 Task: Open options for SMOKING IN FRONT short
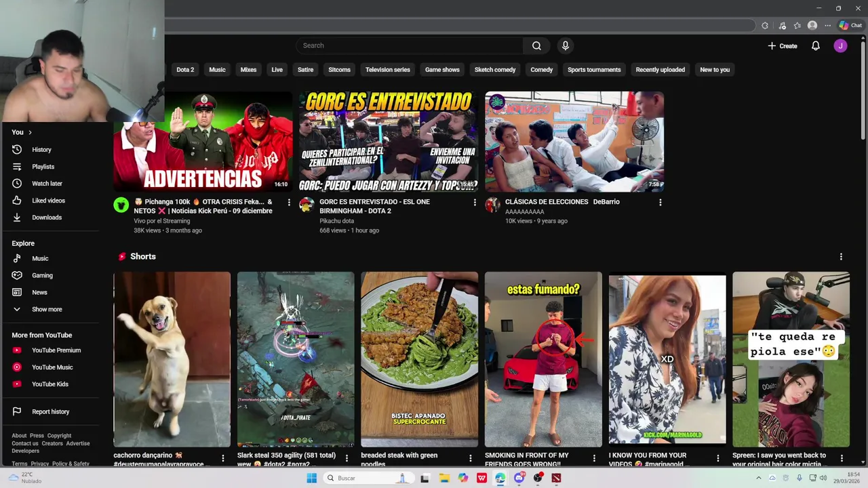pos(594,459)
